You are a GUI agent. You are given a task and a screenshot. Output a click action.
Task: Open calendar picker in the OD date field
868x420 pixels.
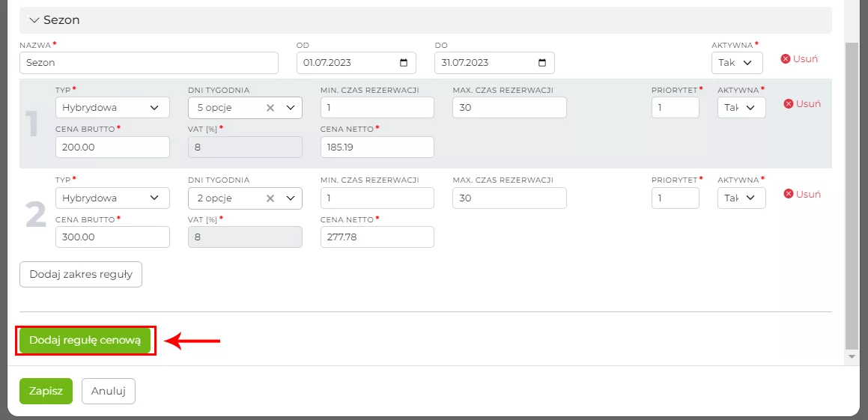pyautogui.click(x=404, y=63)
